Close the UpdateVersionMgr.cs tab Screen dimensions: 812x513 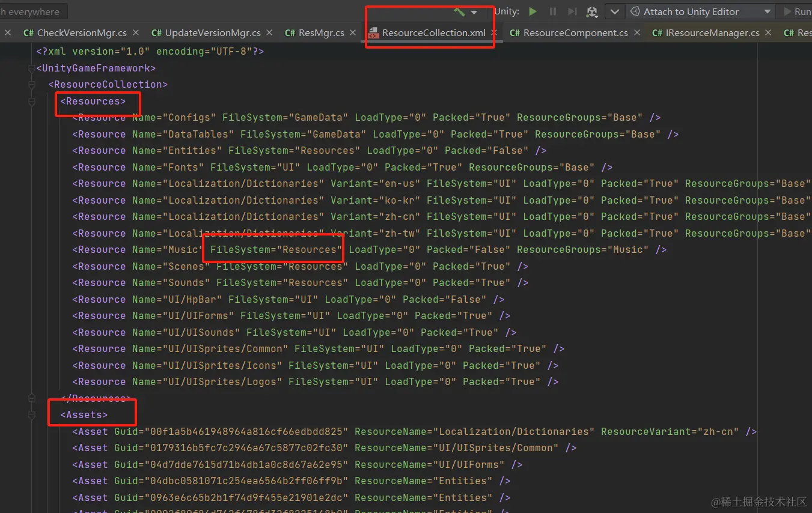point(269,32)
